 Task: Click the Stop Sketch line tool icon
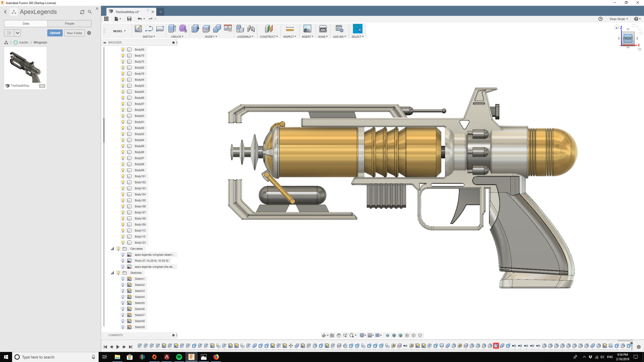click(149, 29)
